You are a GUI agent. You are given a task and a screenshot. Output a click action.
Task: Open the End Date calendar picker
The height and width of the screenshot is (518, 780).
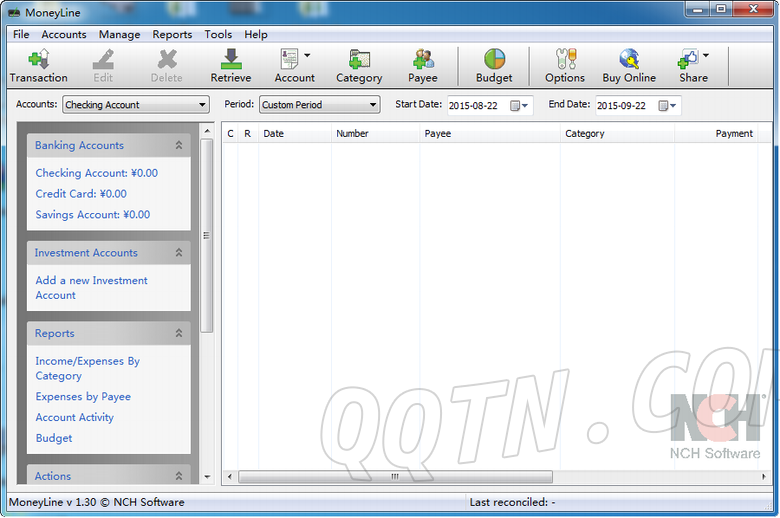click(x=668, y=105)
